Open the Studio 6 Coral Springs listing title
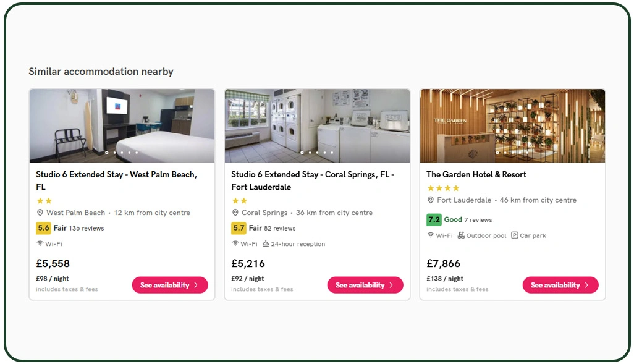Screen dimensions: 634x364 pos(311,180)
